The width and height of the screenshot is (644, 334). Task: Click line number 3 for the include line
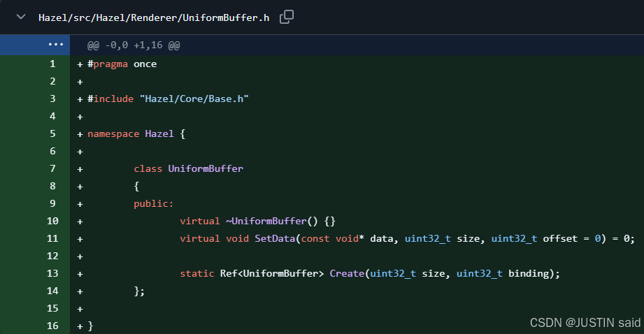[52, 99]
